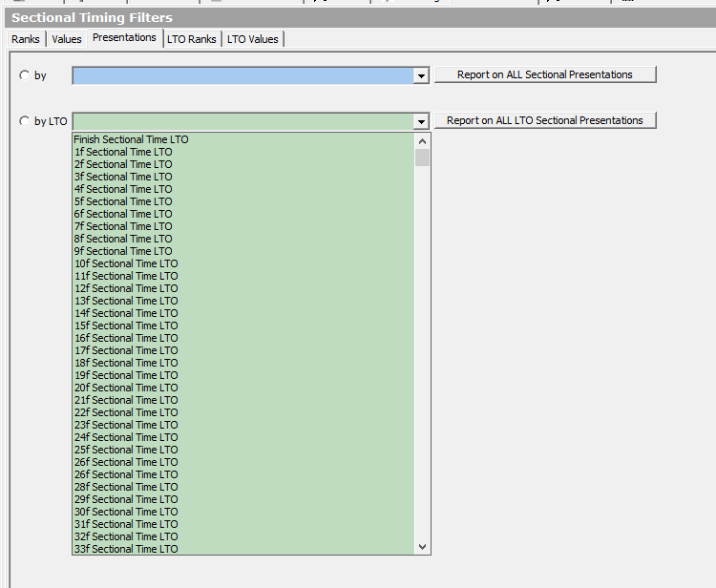Image resolution: width=716 pixels, height=588 pixels.
Task: Choose 14f Sectional Time LTO
Action: click(243, 313)
